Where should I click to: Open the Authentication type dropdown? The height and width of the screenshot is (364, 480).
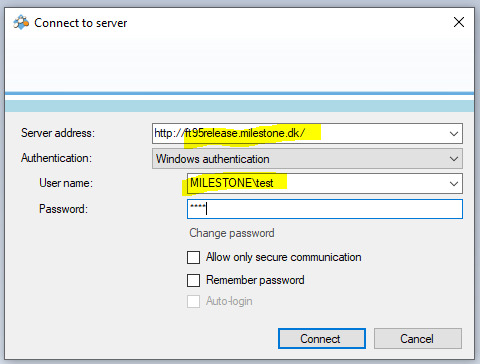(307, 159)
